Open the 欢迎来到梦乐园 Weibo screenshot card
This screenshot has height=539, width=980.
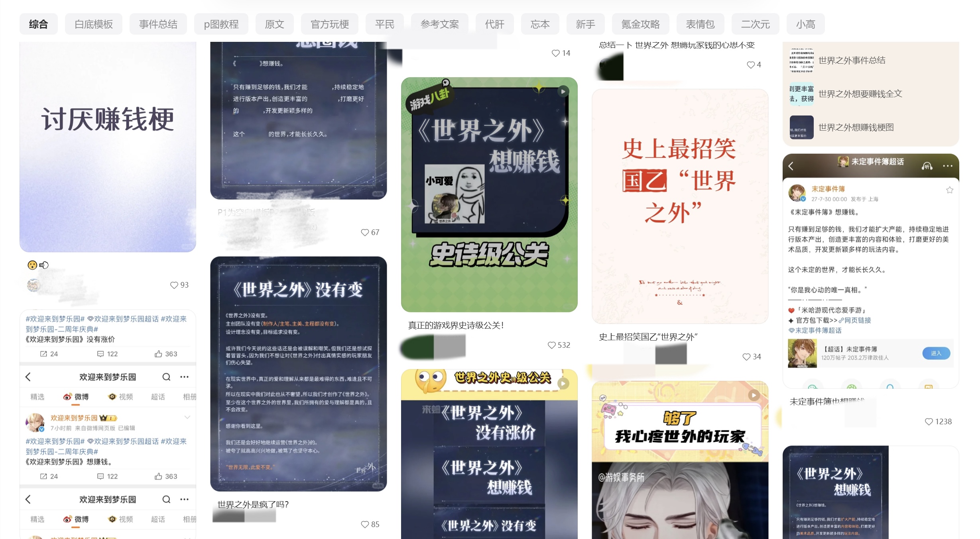click(108, 424)
